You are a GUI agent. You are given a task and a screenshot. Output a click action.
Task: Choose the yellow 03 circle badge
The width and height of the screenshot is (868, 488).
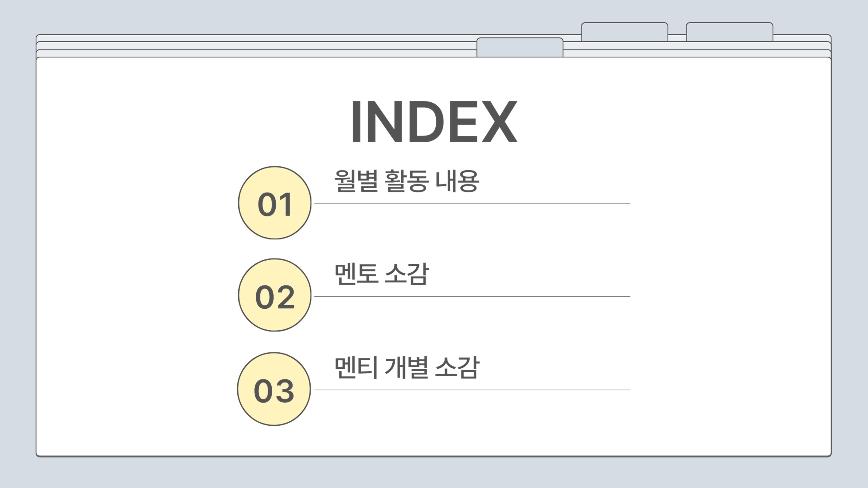(274, 389)
